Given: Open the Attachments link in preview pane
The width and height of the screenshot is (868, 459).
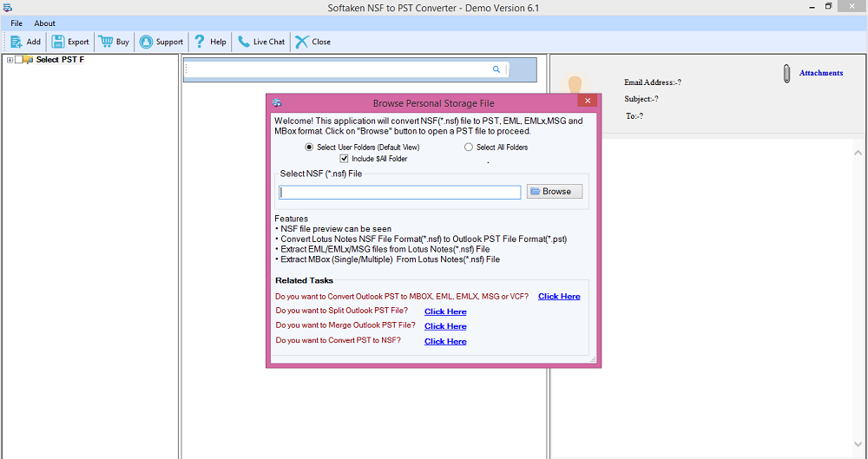Looking at the screenshot, I should point(821,73).
